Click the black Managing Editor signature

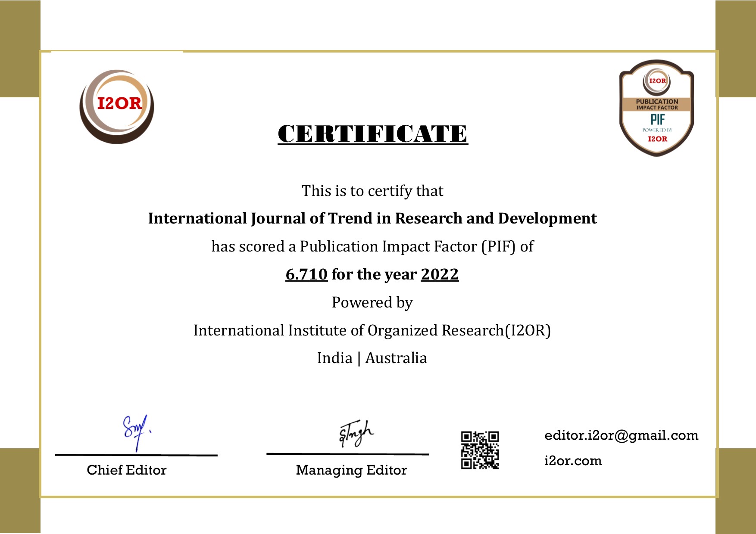click(x=356, y=433)
